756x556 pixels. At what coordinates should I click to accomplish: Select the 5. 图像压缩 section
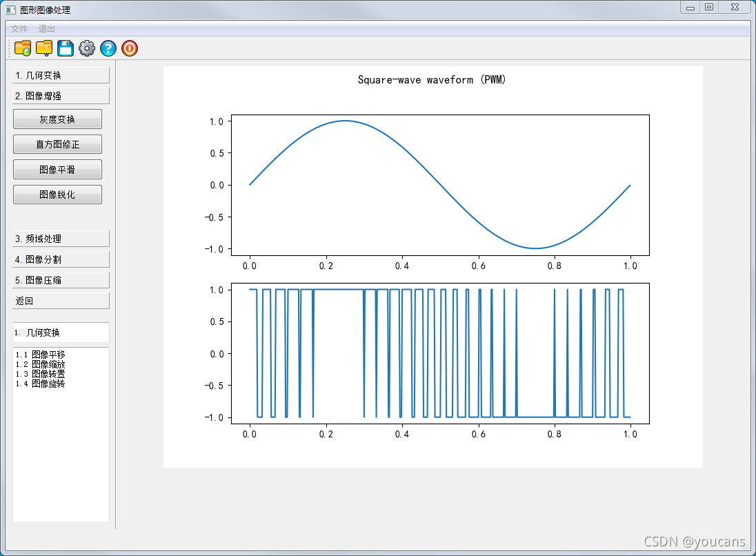(x=61, y=280)
